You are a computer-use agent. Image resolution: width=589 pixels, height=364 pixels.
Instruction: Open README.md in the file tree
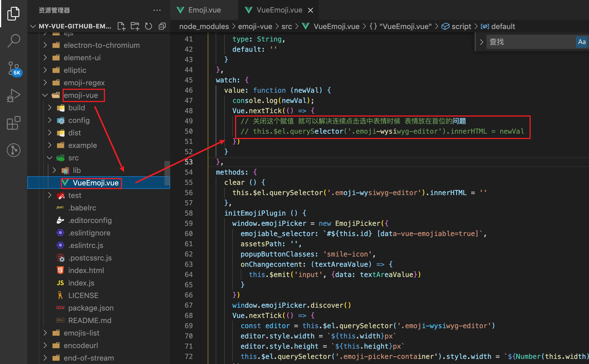pos(99,320)
